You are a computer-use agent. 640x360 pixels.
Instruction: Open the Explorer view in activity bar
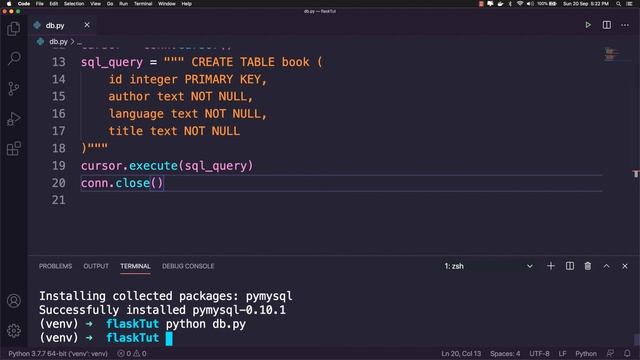click(14, 29)
